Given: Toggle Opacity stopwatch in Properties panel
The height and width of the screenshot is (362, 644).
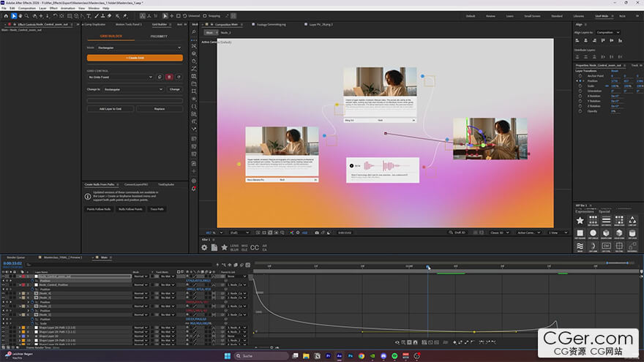Looking at the screenshot, I should tap(580, 111).
